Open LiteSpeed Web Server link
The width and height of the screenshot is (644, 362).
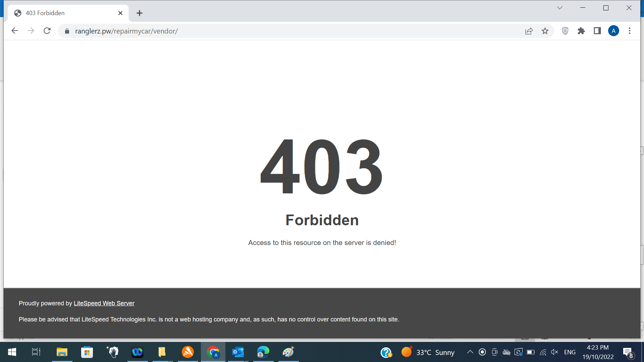[x=104, y=303]
